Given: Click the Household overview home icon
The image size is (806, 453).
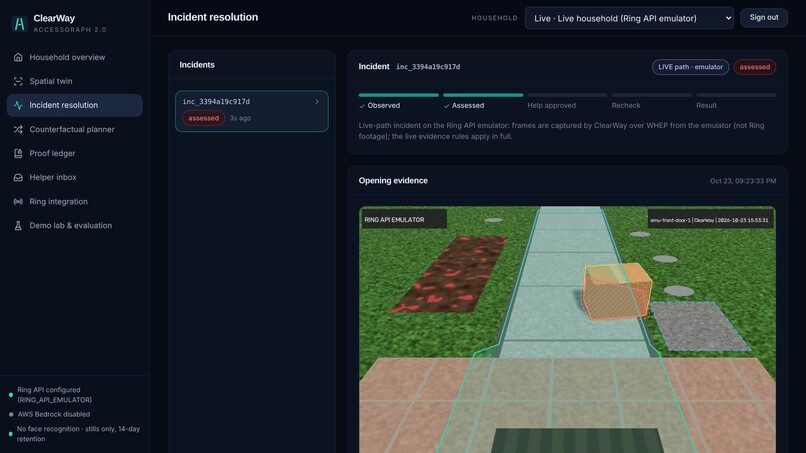Looking at the screenshot, I should coord(18,57).
